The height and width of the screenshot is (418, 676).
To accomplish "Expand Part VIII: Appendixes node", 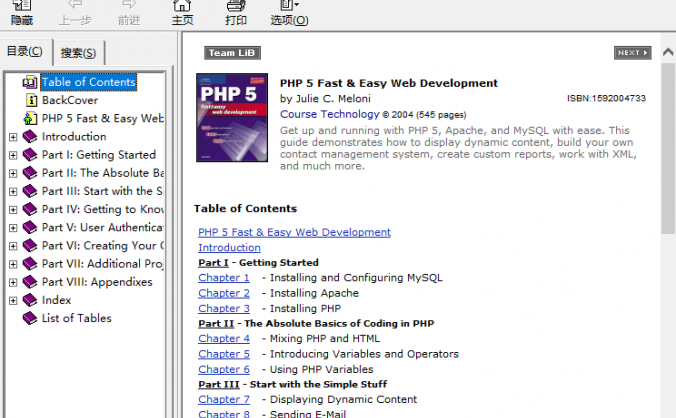I will click(x=13, y=282).
